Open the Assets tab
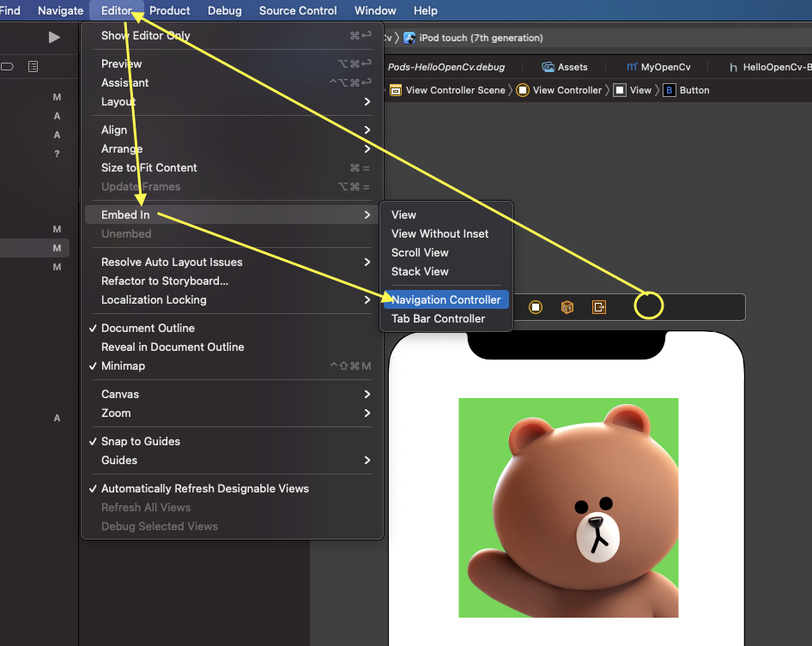 click(565, 67)
